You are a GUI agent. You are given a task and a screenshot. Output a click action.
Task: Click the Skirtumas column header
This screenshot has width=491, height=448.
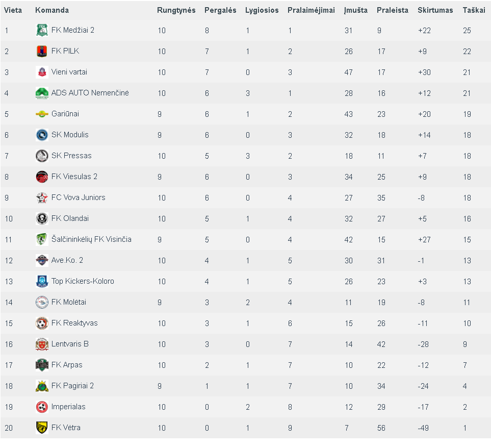point(435,10)
